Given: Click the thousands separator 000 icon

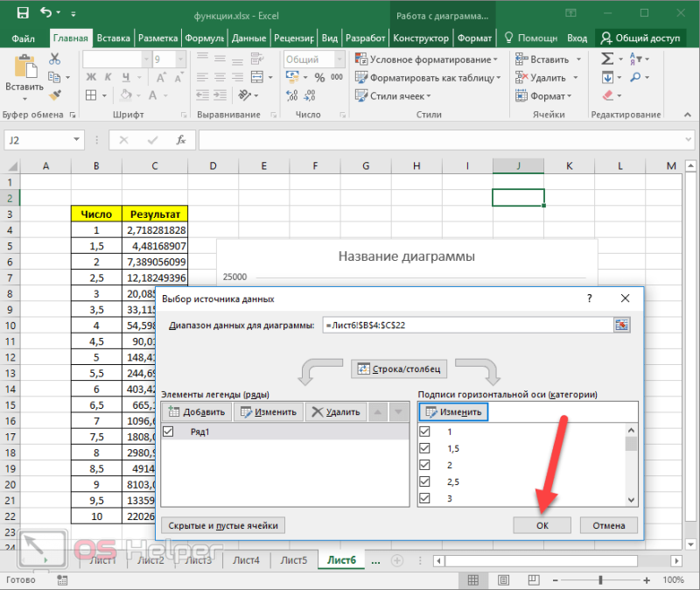Looking at the screenshot, I should pyautogui.click(x=337, y=77).
